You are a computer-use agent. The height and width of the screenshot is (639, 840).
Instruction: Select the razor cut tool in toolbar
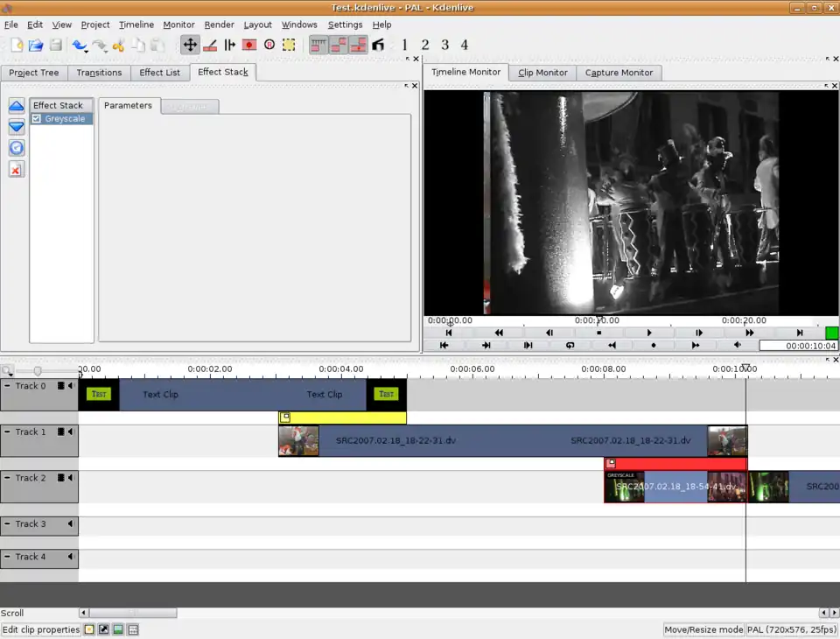point(210,45)
